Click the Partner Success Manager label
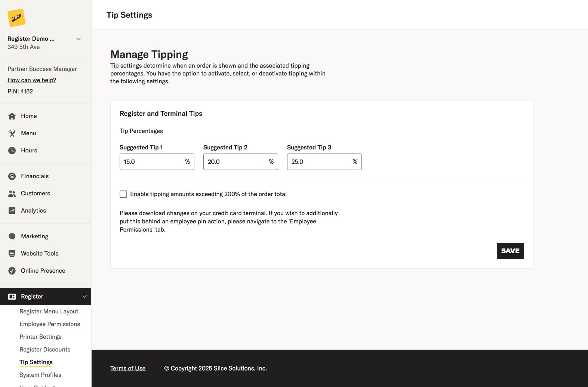This screenshot has height=387, width=588. coord(42,69)
